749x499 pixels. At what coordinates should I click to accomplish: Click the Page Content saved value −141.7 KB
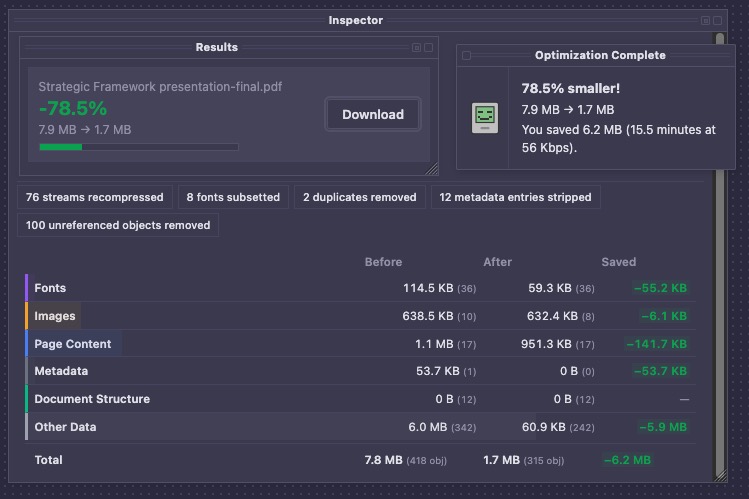[656, 344]
